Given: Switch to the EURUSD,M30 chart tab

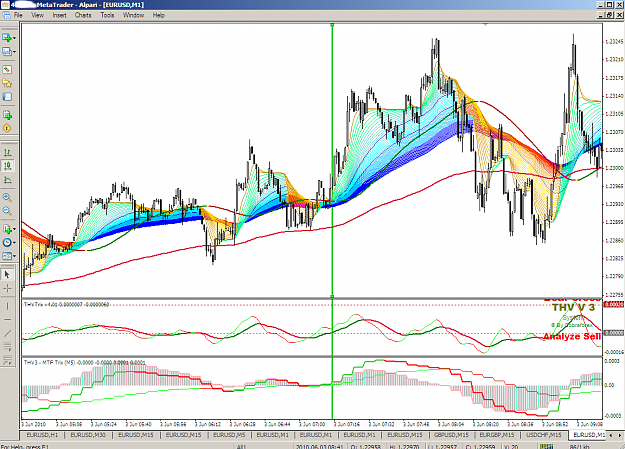Looking at the screenshot, I should click(88, 435).
